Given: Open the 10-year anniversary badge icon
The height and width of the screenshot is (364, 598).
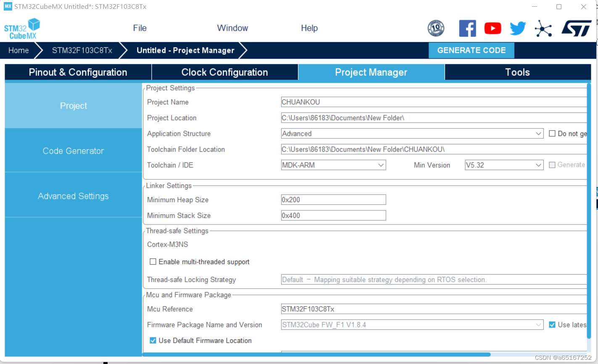Looking at the screenshot, I should [436, 28].
